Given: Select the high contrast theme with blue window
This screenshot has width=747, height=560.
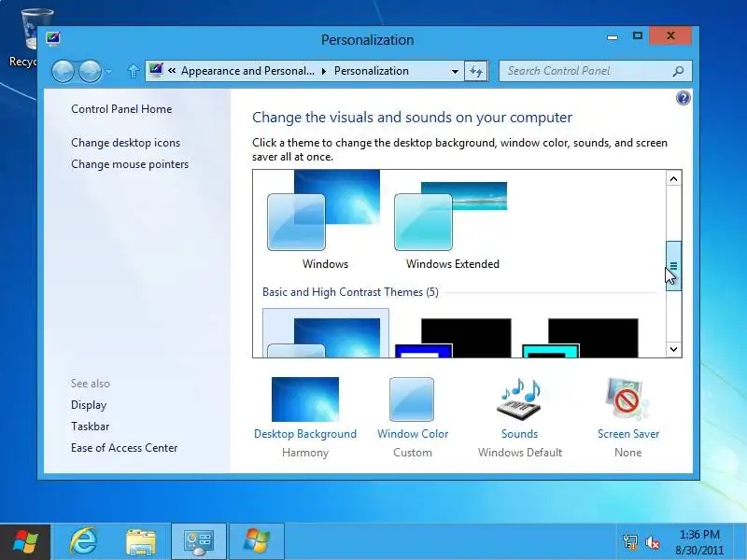Looking at the screenshot, I should (453, 337).
